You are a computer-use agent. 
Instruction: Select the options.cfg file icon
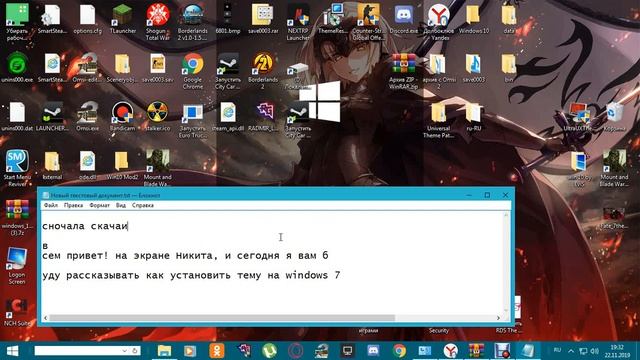(87, 19)
